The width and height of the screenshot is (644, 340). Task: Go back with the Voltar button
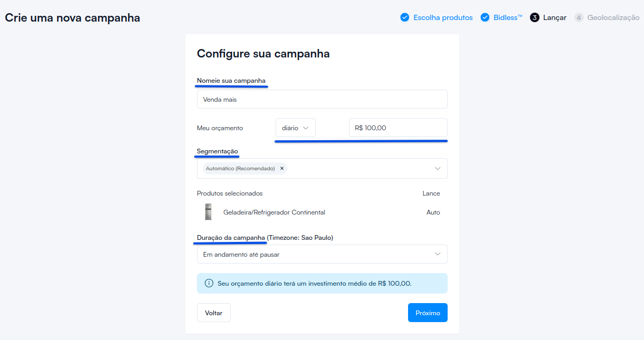coord(213,312)
